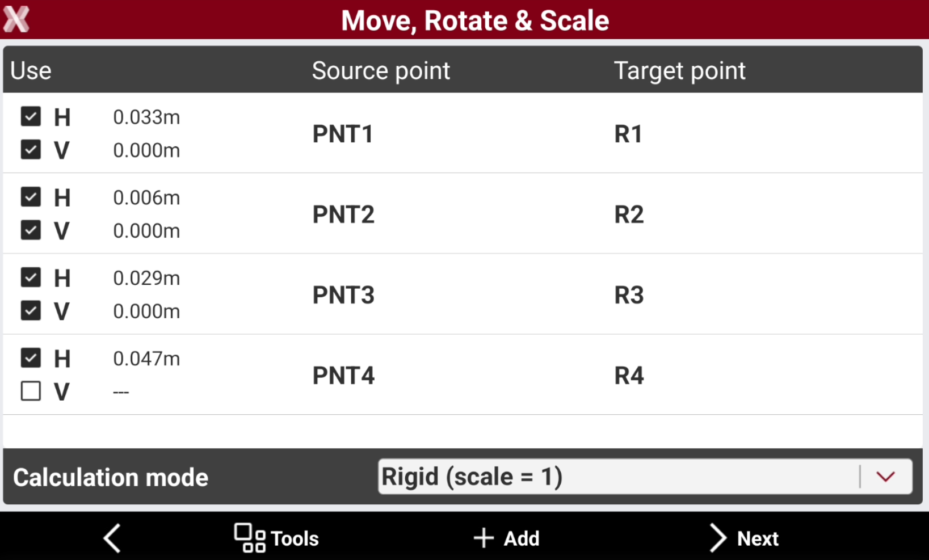This screenshot has height=560, width=929.
Task: Disable horizontal checkbox for PNT4
Action: point(31,357)
